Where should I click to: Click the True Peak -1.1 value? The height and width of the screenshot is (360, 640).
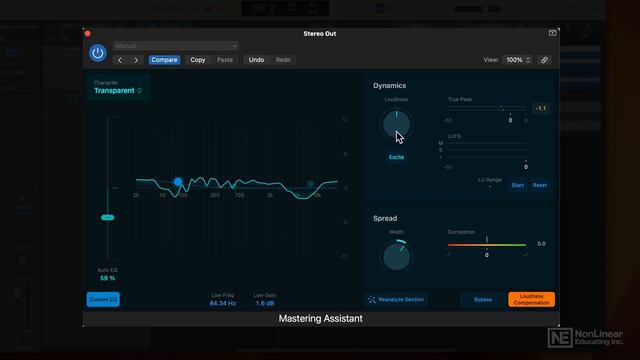click(541, 108)
